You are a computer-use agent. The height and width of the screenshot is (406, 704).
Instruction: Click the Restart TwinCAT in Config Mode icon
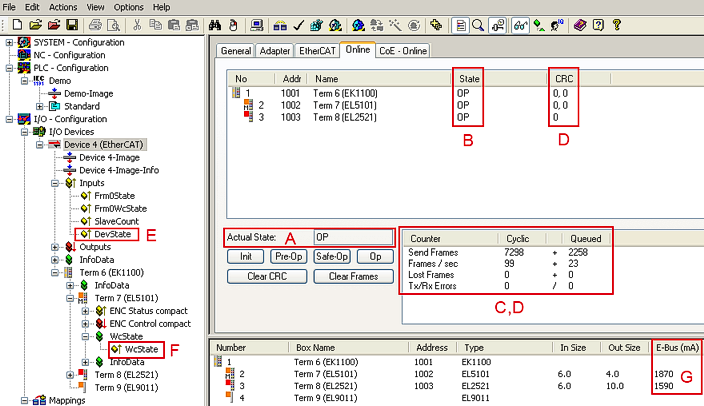pyautogui.click(x=358, y=25)
